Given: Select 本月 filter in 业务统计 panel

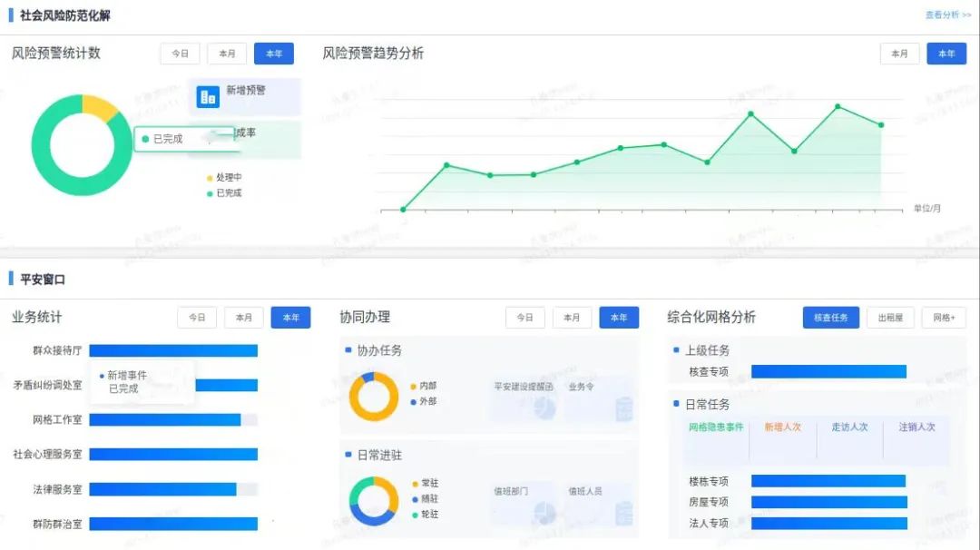Looking at the screenshot, I should coord(244,318).
